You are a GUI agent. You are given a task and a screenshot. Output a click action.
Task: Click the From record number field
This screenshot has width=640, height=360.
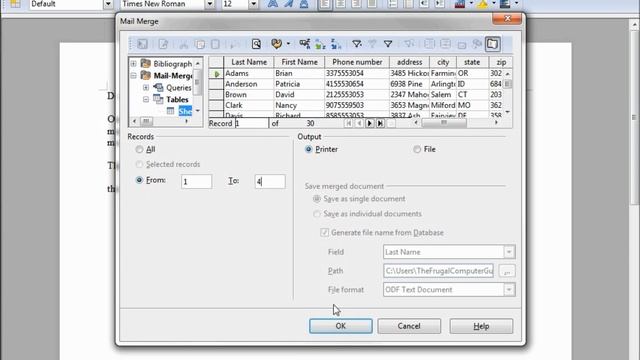pyautogui.click(x=196, y=181)
